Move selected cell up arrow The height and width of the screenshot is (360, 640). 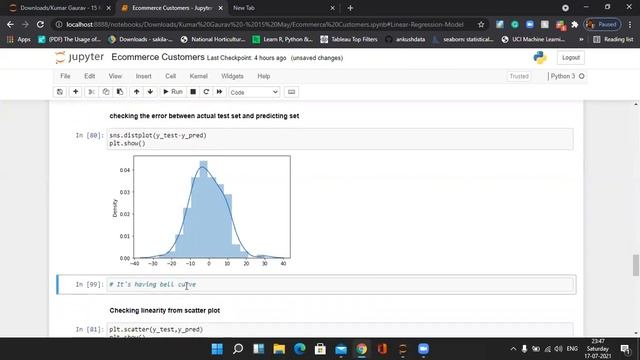(136, 92)
